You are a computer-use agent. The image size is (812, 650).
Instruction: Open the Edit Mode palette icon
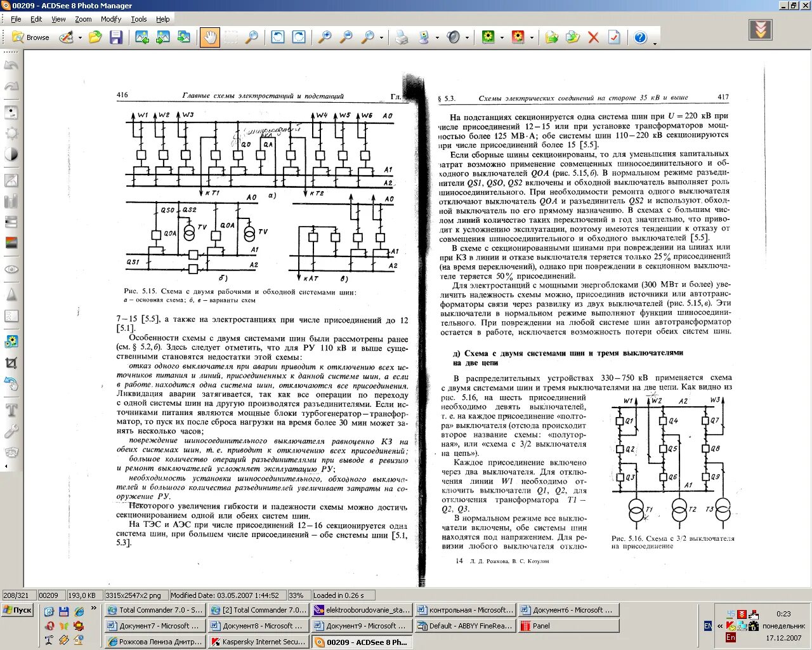66,37
